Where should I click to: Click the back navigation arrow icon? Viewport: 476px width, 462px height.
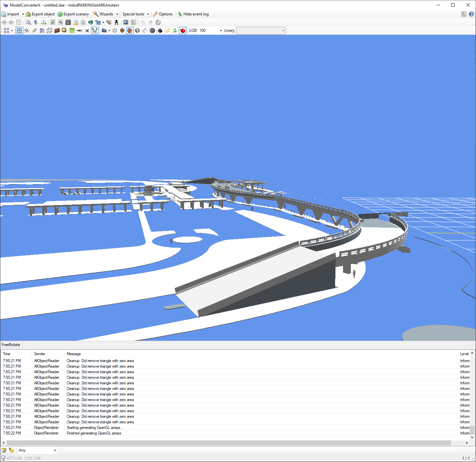4,22
